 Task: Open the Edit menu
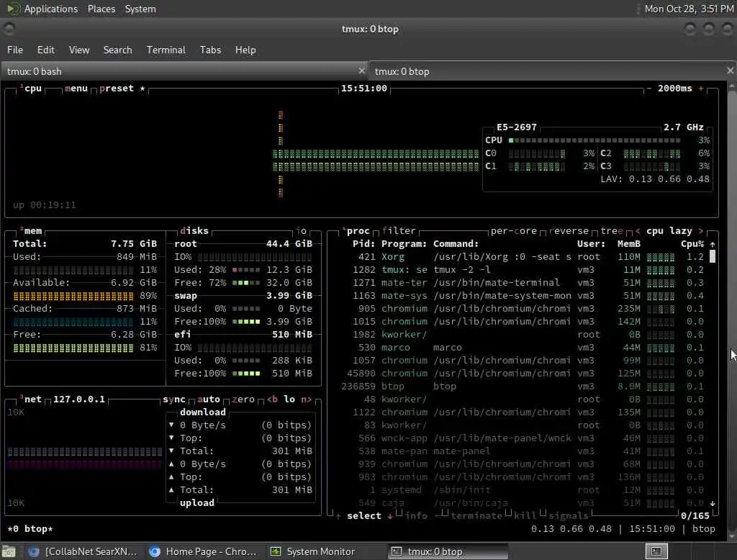click(x=45, y=50)
